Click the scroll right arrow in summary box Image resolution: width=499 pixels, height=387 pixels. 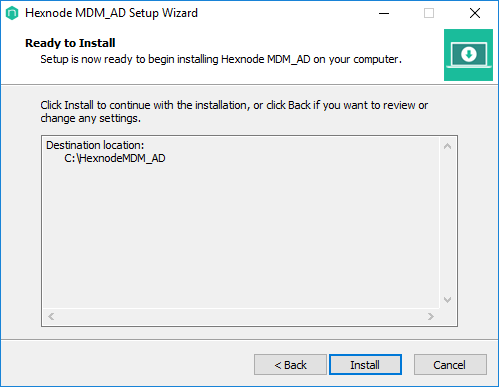(x=431, y=316)
